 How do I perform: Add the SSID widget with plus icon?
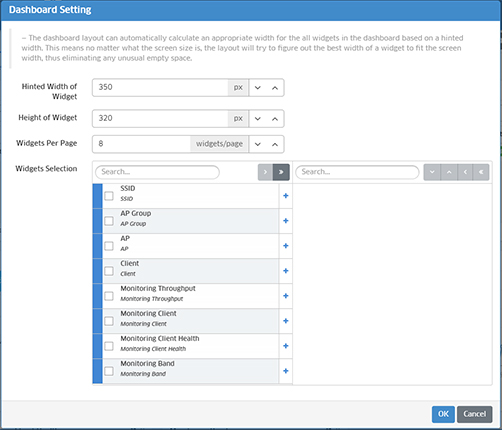286,196
